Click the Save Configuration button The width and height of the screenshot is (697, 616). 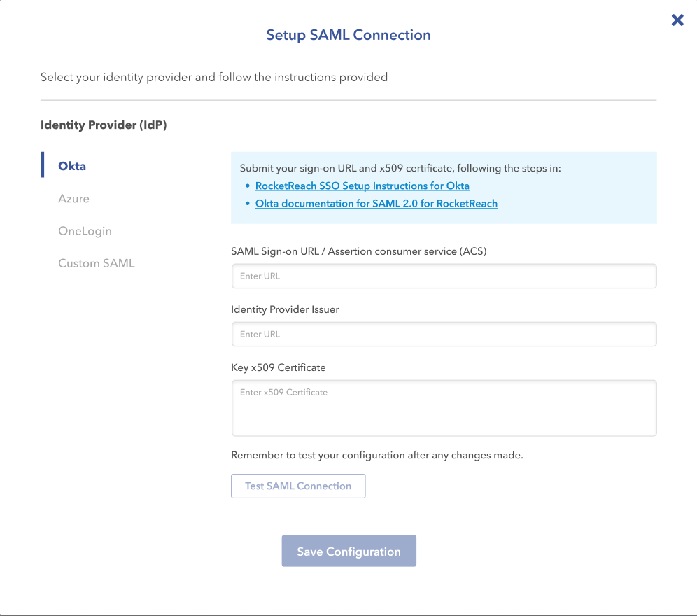point(349,551)
